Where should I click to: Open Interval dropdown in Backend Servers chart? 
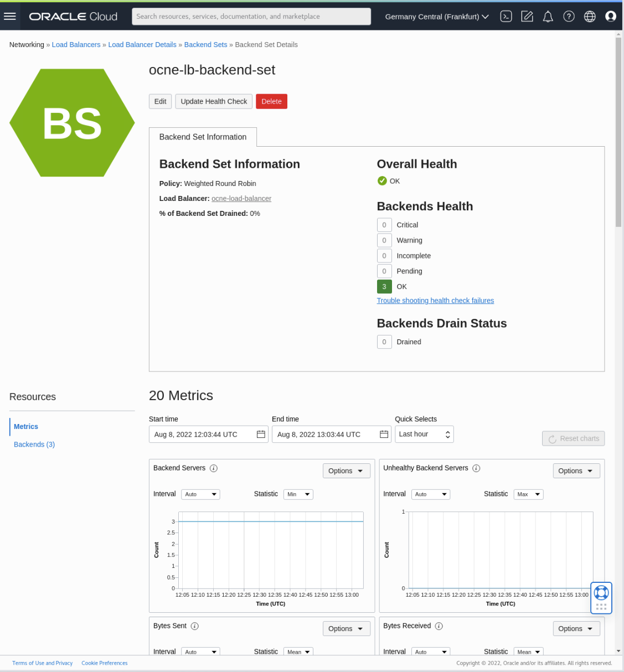[x=200, y=494]
